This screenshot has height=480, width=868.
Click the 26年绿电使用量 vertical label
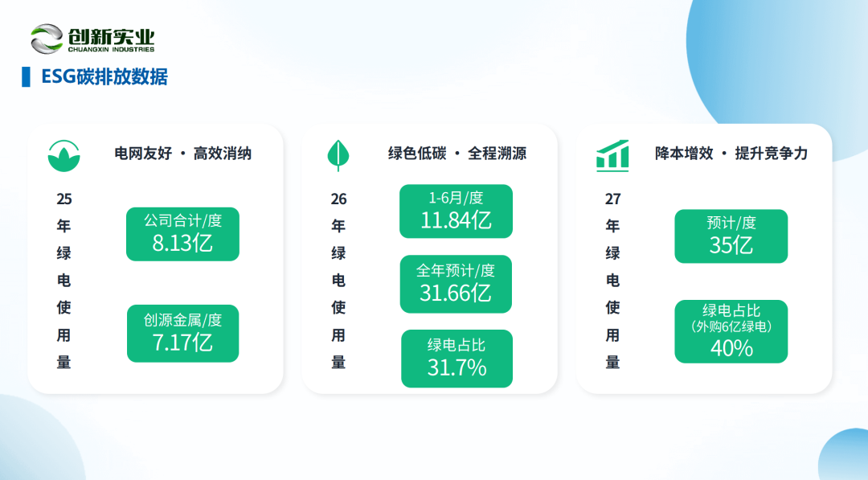(338, 280)
